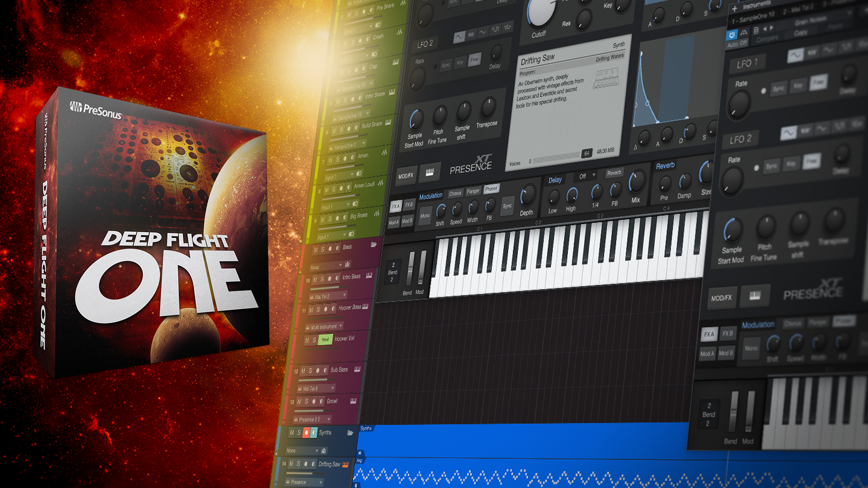Select sine waveform for LFO 1 in right window

pyautogui.click(x=795, y=56)
